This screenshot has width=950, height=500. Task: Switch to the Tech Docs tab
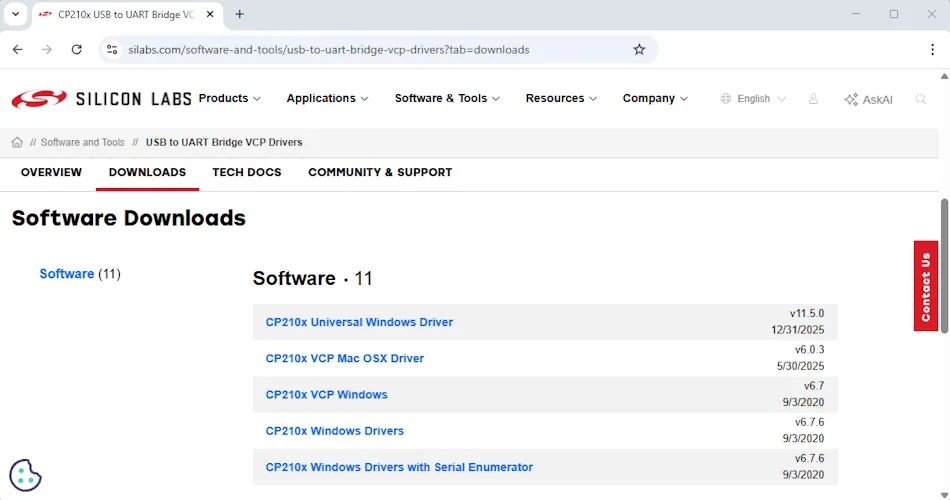[247, 172]
